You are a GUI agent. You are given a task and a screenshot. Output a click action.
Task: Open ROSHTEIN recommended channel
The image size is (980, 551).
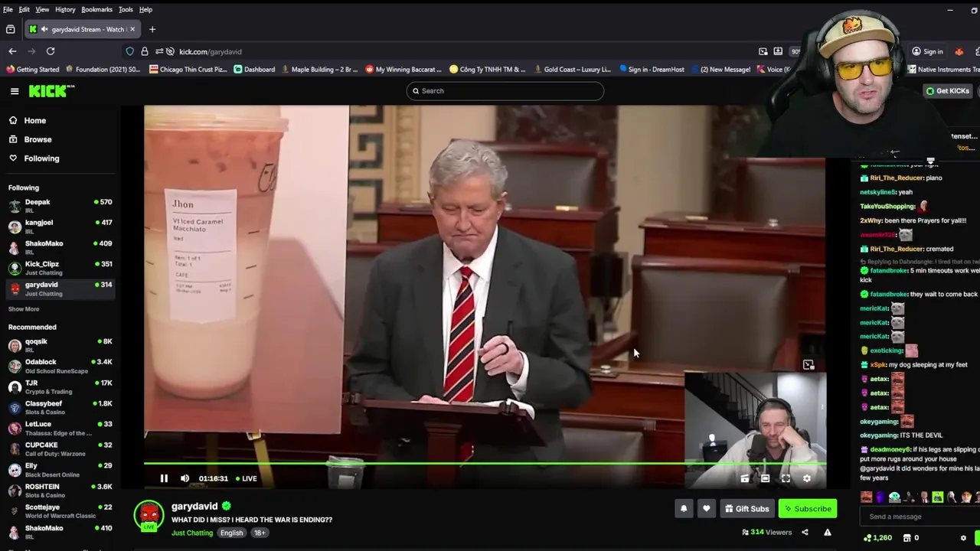pyautogui.click(x=60, y=490)
